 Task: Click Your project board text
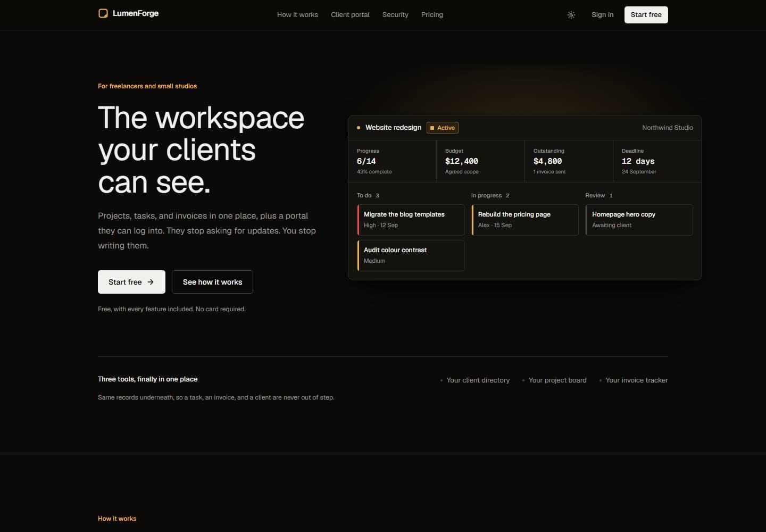click(x=557, y=380)
